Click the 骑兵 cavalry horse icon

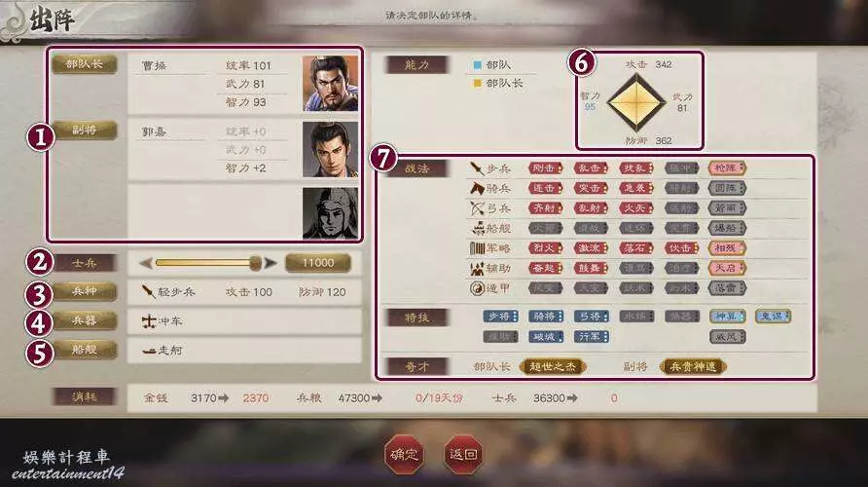coord(477,189)
